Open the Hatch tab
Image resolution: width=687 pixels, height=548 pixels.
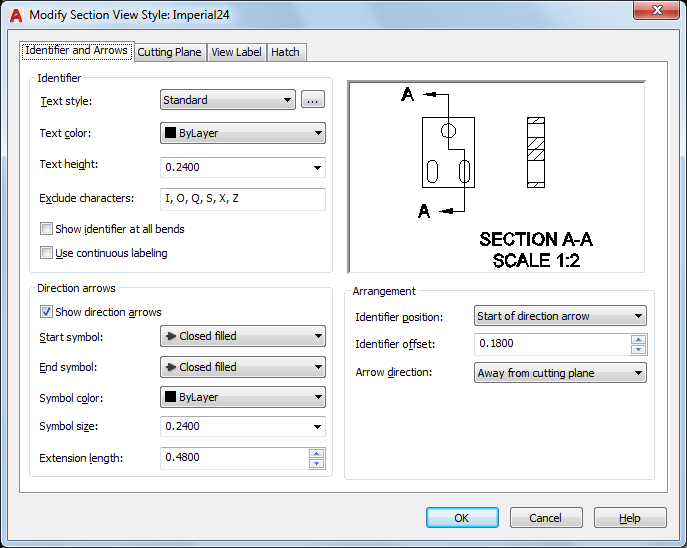(x=285, y=52)
